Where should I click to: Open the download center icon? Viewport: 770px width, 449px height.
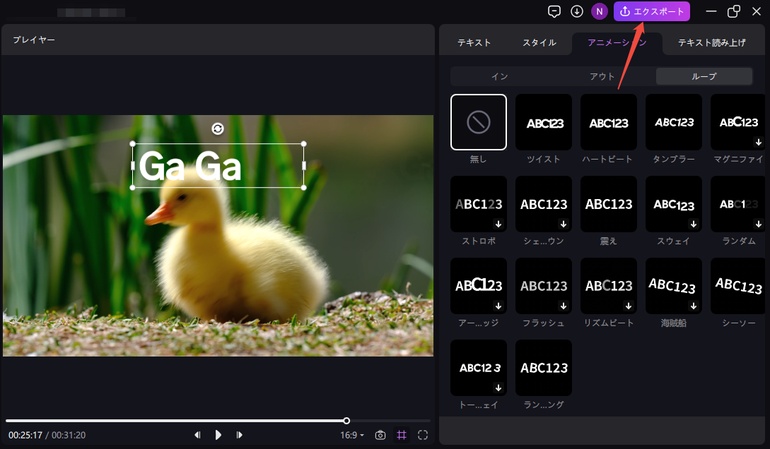click(577, 11)
